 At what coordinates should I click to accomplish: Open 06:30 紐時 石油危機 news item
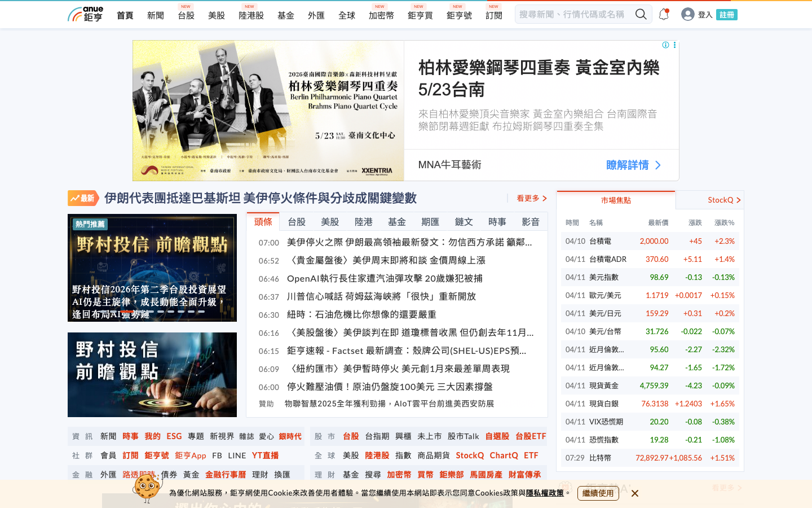click(x=361, y=314)
